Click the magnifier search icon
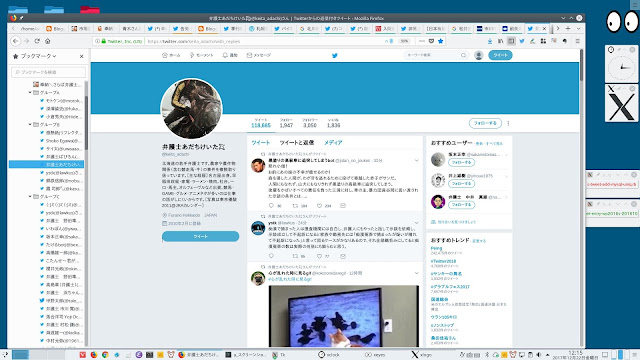 [464, 55]
